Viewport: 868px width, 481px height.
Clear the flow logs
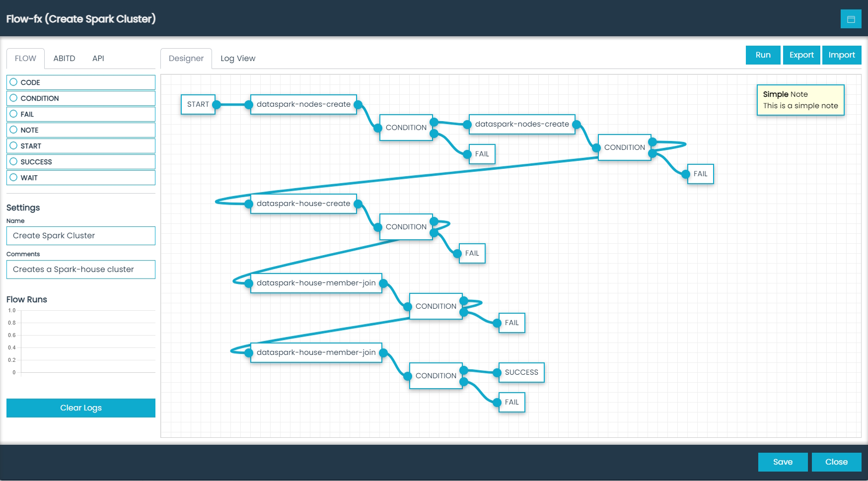point(80,408)
